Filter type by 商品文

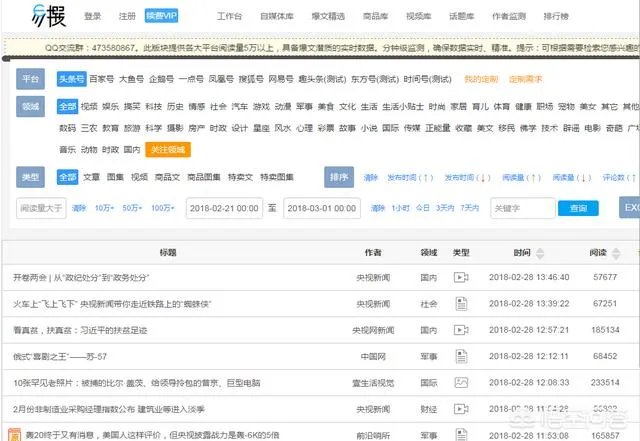tap(167, 177)
